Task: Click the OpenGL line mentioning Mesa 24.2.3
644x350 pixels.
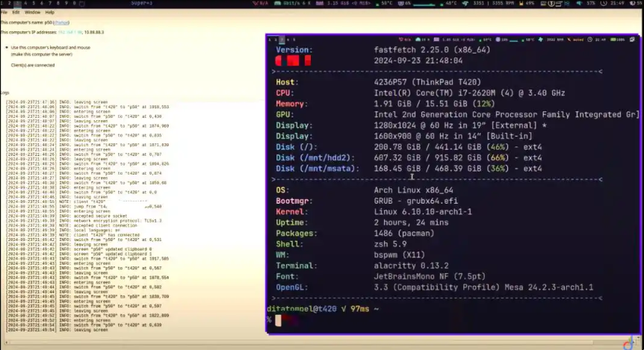Action: (x=483, y=287)
